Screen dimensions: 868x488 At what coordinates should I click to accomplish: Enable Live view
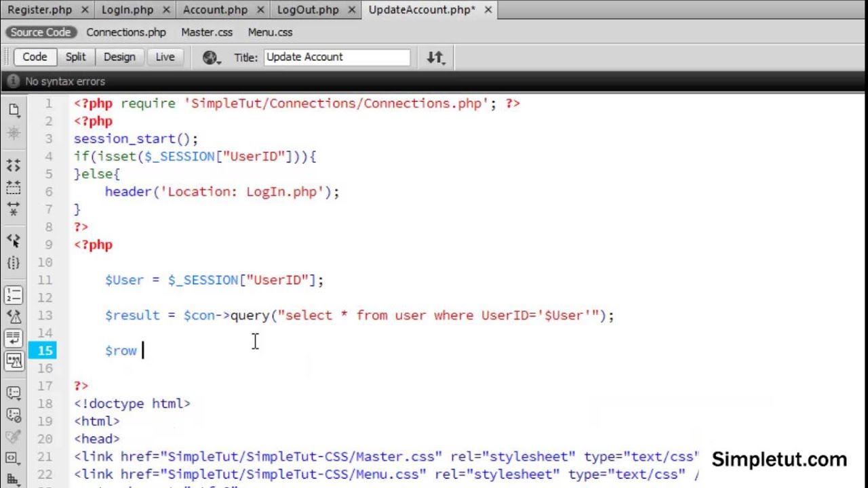point(165,57)
